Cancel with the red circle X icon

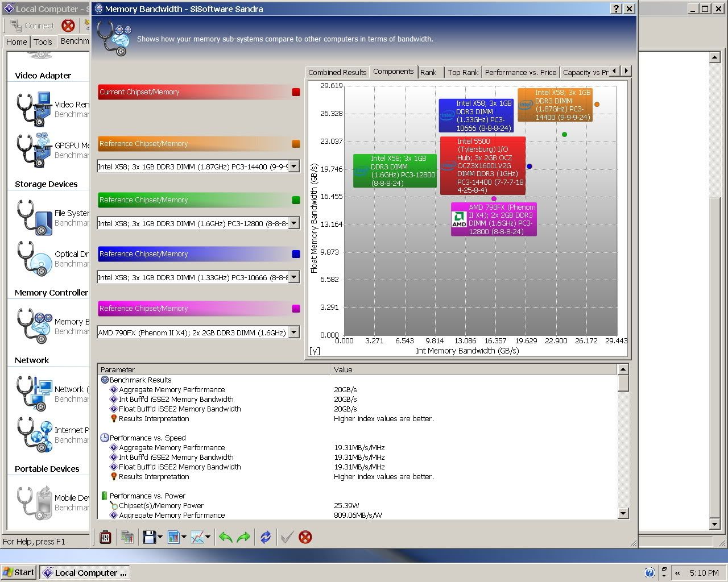click(305, 537)
